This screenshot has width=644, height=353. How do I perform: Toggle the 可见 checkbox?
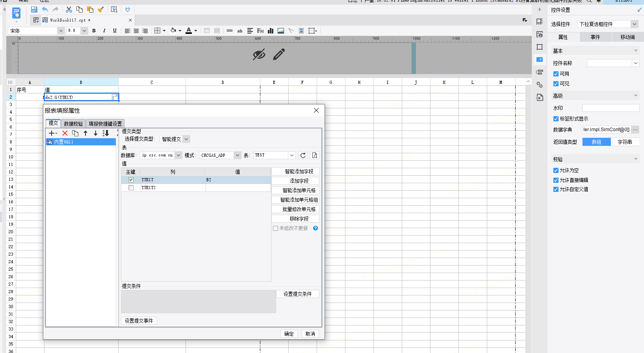pos(556,84)
